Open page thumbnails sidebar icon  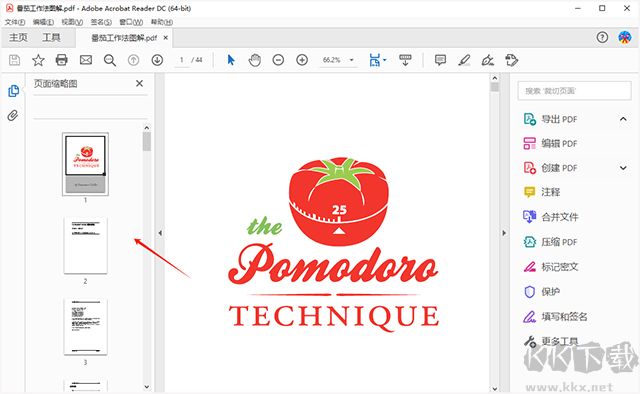click(x=13, y=91)
